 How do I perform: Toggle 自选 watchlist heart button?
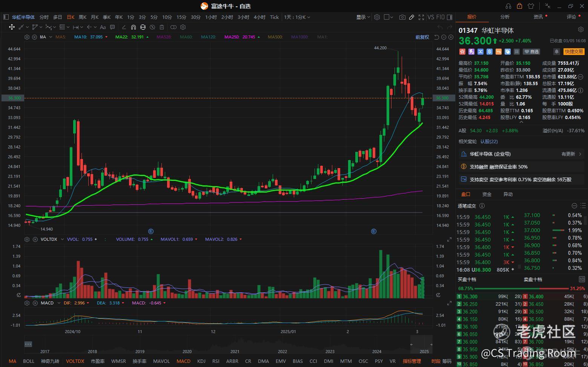(x=532, y=52)
